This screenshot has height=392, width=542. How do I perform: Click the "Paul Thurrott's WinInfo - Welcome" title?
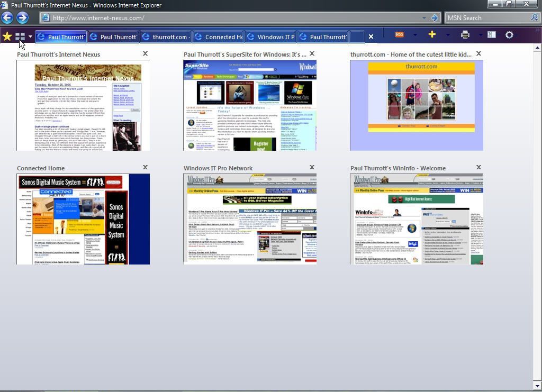pyautogui.click(x=398, y=168)
